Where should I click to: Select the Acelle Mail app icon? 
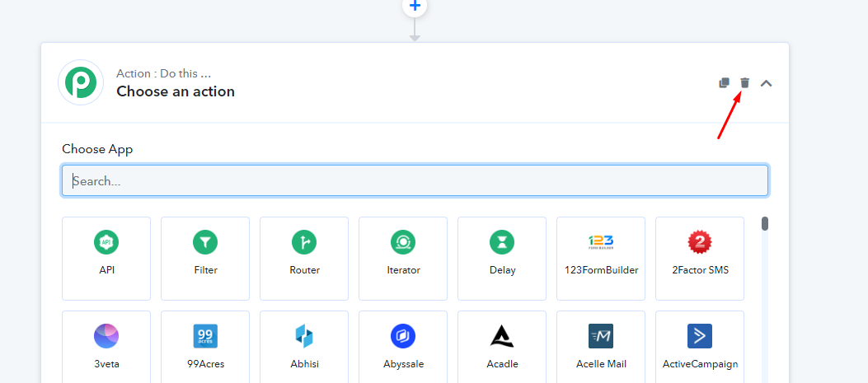pos(601,336)
